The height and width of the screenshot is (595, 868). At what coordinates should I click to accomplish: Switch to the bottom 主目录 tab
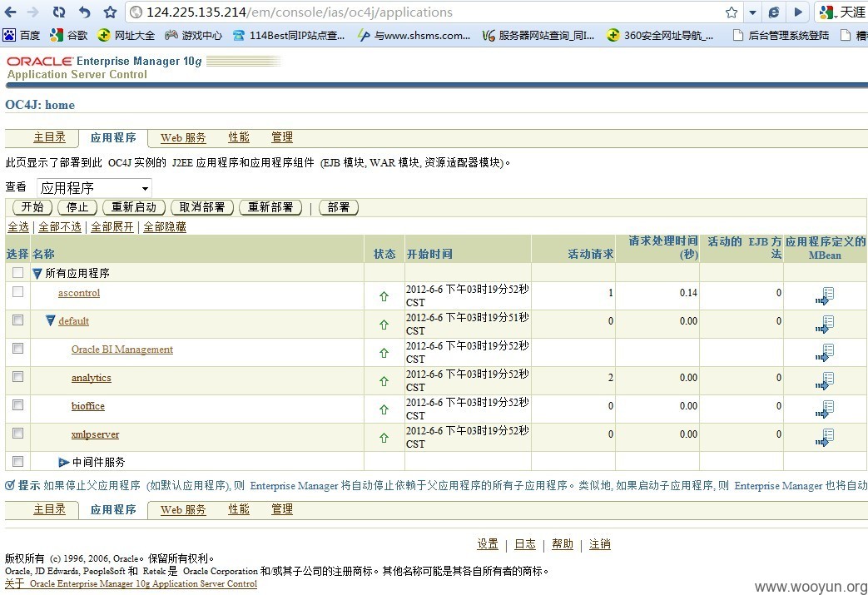[x=49, y=509]
